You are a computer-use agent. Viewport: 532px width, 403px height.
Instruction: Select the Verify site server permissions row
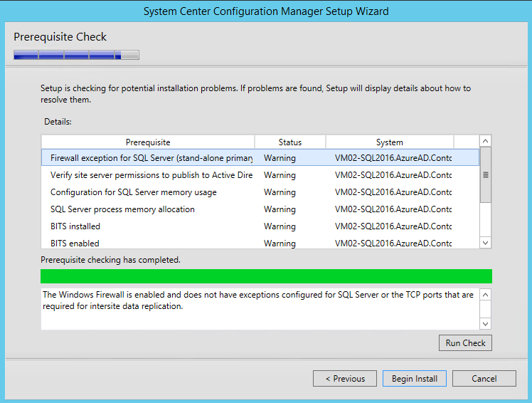(x=260, y=175)
